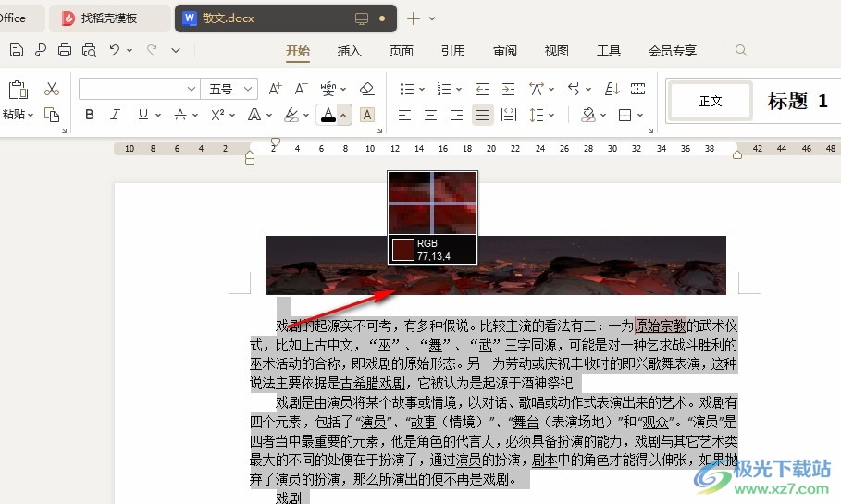Open the 审阅 ribbon tab
The image size is (841, 504).
pos(505,51)
